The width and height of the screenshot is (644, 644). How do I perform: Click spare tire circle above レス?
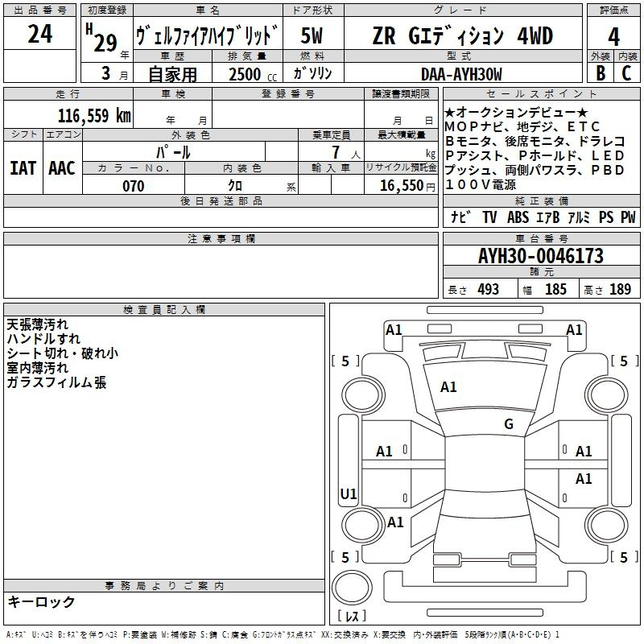pyautogui.click(x=352, y=587)
